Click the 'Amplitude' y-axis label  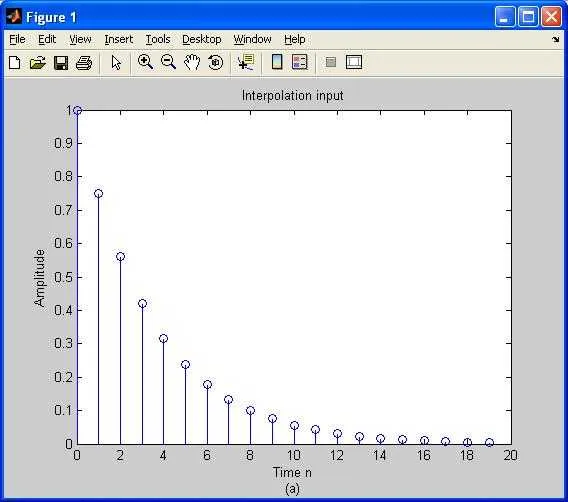[x=39, y=278]
